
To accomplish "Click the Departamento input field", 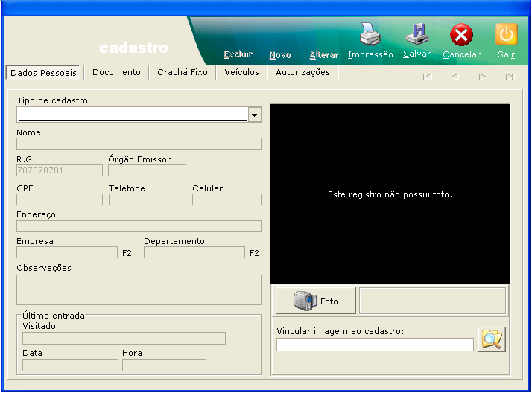I will [x=194, y=252].
